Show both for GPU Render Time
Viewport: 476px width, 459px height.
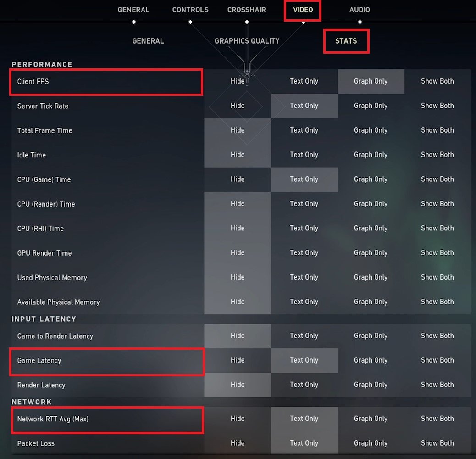pyautogui.click(x=437, y=253)
